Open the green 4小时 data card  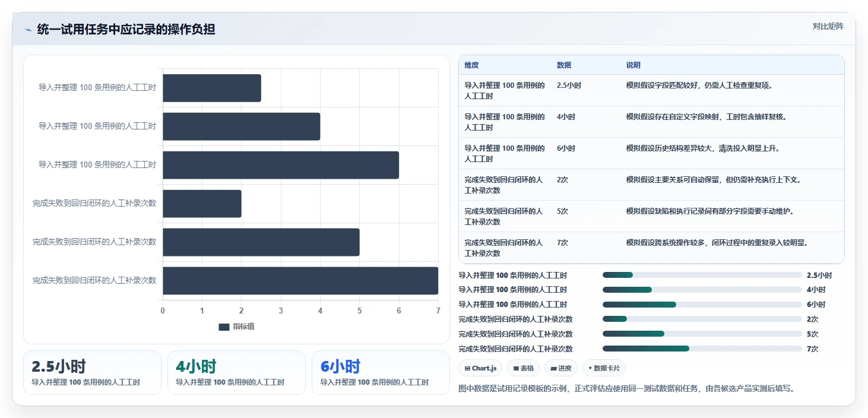coord(236,372)
